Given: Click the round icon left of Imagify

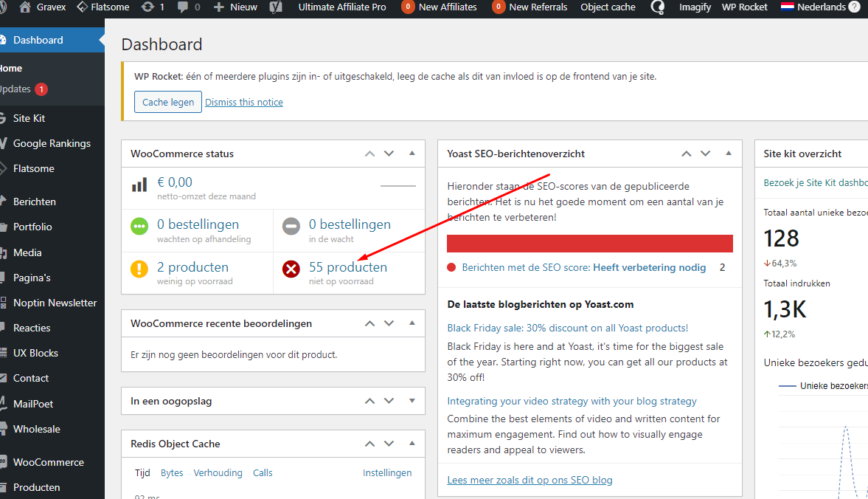Looking at the screenshot, I should click(658, 7).
